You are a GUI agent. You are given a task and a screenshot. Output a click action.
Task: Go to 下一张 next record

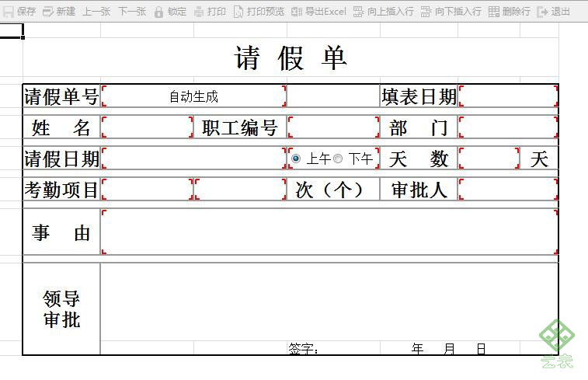pyautogui.click(x=132, y=12)
